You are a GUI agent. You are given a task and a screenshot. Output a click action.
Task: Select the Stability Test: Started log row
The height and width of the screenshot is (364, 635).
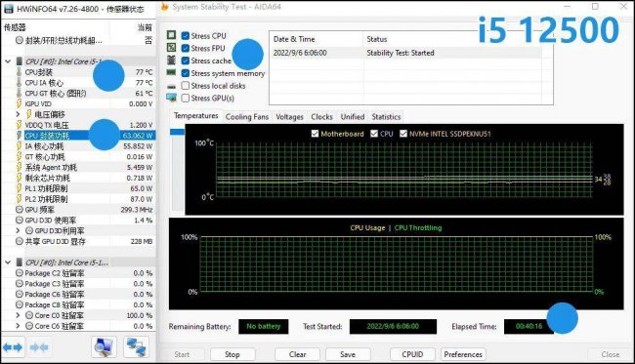[x=406, y=53]
